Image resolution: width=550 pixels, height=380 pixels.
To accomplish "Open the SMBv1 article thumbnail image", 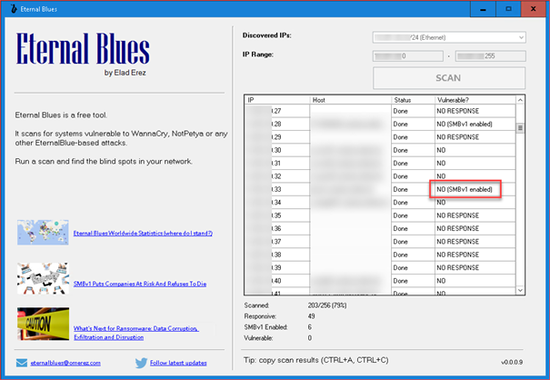I will coord(43,279).
